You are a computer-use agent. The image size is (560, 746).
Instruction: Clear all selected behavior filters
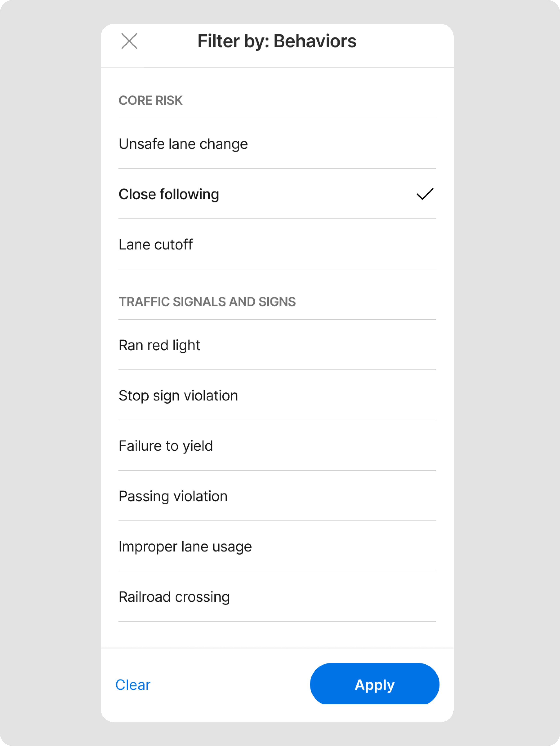[x=133, y=685]
